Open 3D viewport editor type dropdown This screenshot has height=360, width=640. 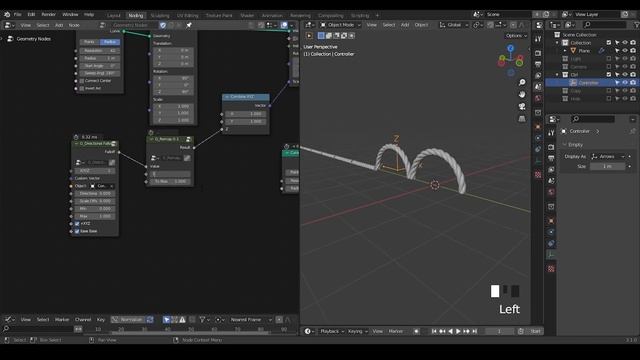click(309, 25)
